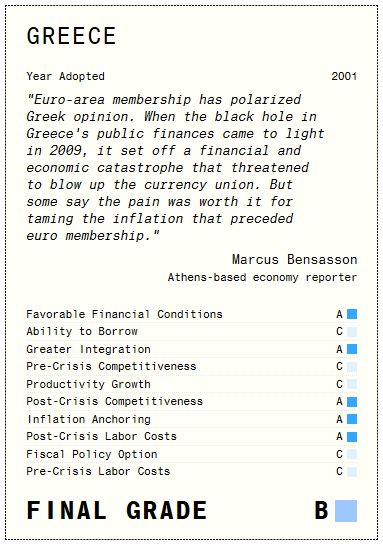The width and height of the screenshot is (383, 545).
Task: Click the Post-Crisis Competitiveness grade swatch
Action: [x=352, y=401]
